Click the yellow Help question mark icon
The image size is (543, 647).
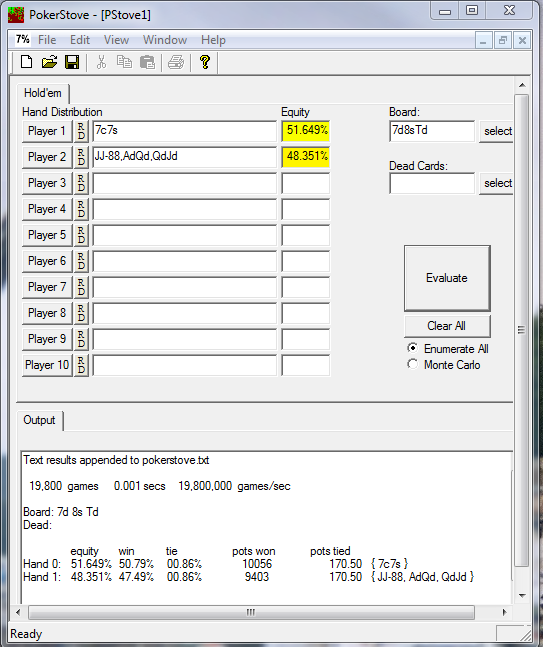click(205, 62)
